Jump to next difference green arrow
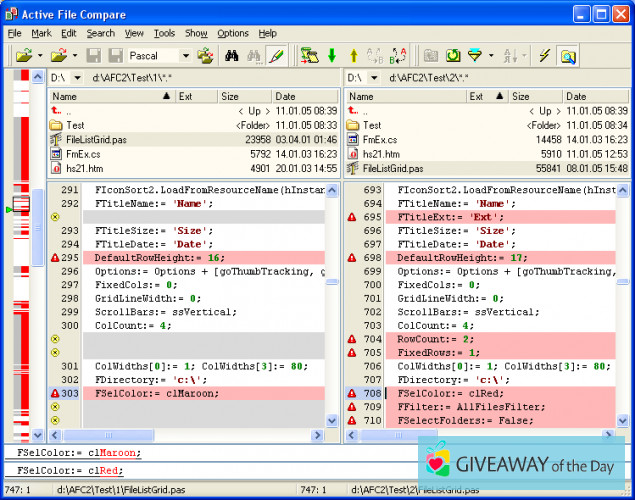Viewport: 635px width, 500px height. [x=331, y=56]
